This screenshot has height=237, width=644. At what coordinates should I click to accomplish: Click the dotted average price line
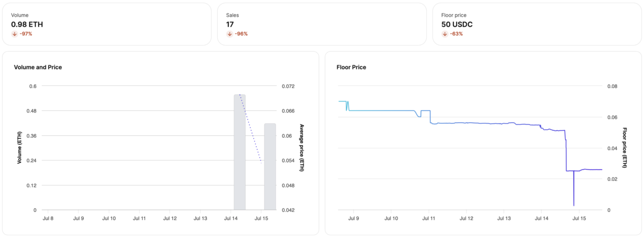pyautogui.click(x=250, y=129)
